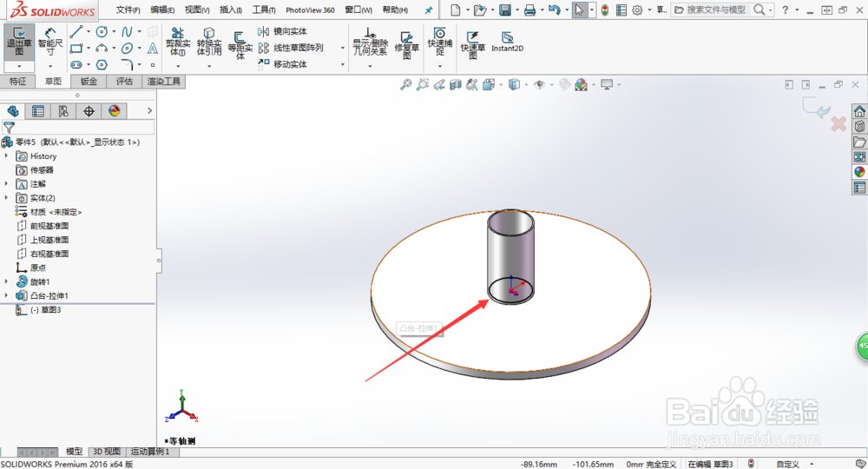Click Display/Delete Relations (显示/删除几何关系)

click(371, 42)
